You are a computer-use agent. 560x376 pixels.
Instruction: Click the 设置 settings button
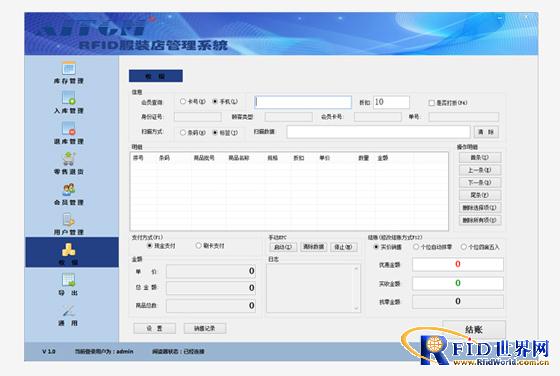coord(154,328)
